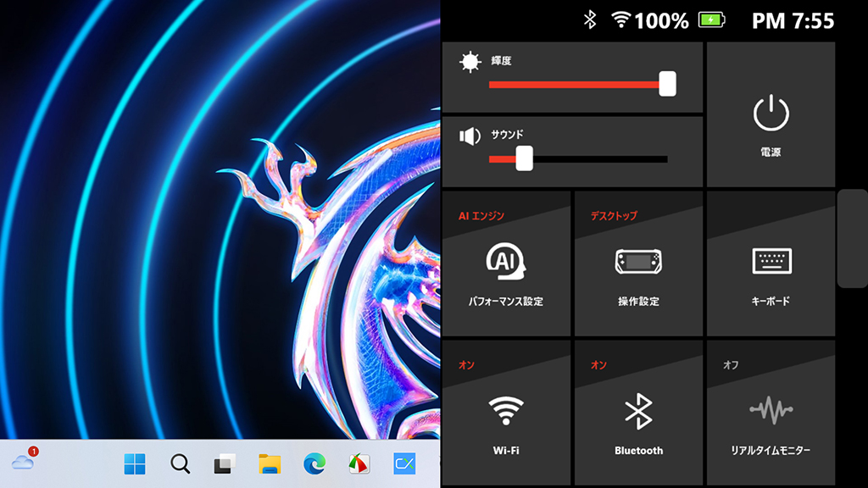
Task: Click the speaker sound icon
Action: click(x=470, y=136)
